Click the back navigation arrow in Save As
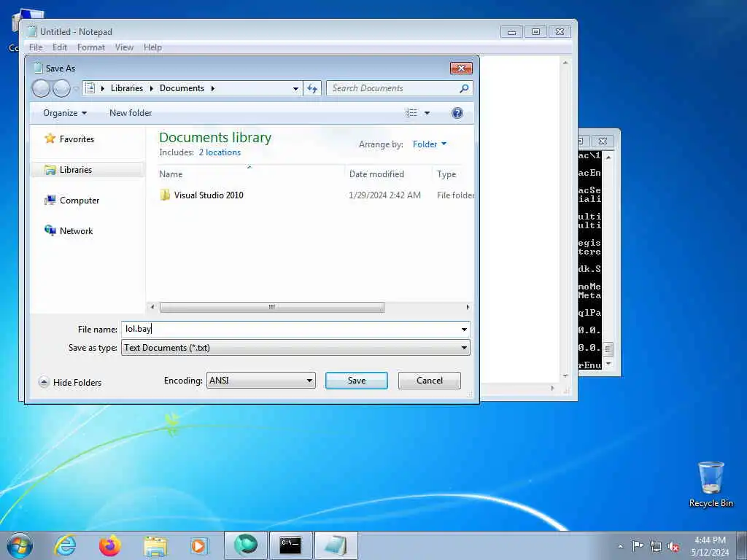747x560 pixels. (x=41, y=88)
